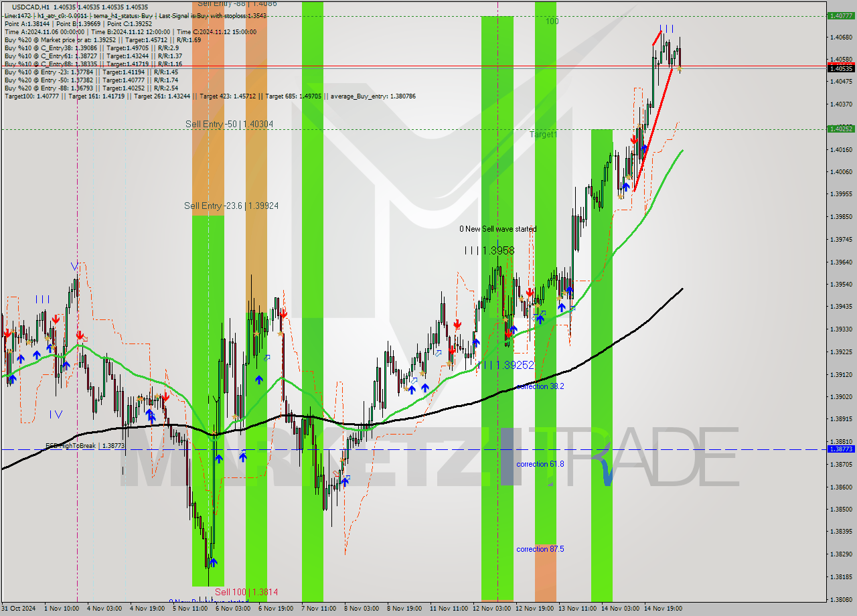This screenshot has height=616, width=857.
Task: Click the 'Buy %20 @ Entry -88' line
Action: (x=91, y=88)
